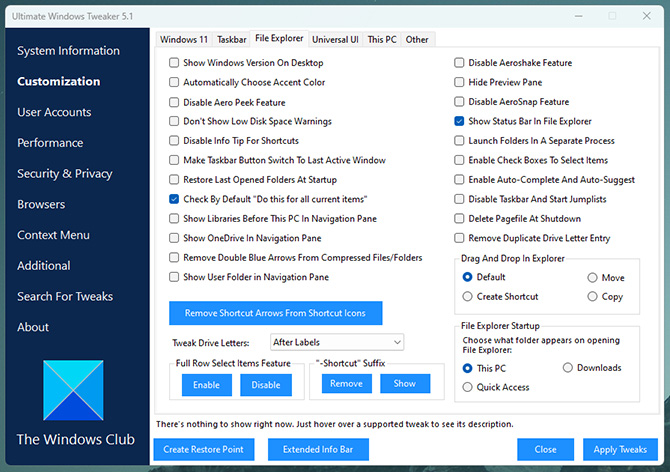Click The Windows Club logo icon
670x472 pixels.
pos(73,390)
